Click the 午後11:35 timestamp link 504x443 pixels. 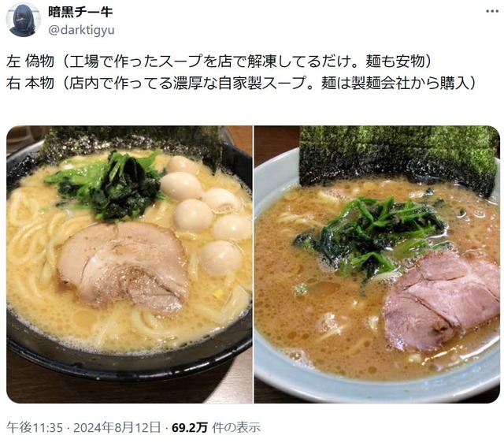pos(35,427)
